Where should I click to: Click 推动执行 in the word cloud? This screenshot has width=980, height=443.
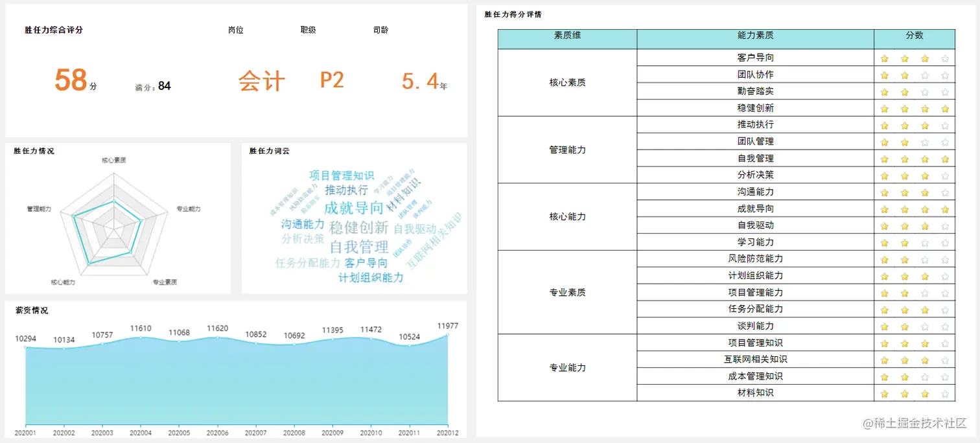point(347,190)
